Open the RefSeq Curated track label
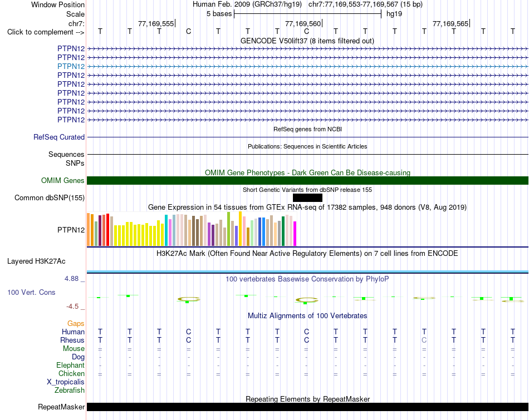529x420 pixels. coord(59,137)
